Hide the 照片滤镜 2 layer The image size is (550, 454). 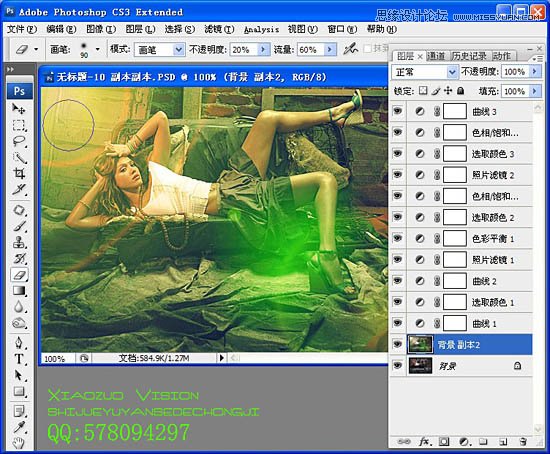397,174
